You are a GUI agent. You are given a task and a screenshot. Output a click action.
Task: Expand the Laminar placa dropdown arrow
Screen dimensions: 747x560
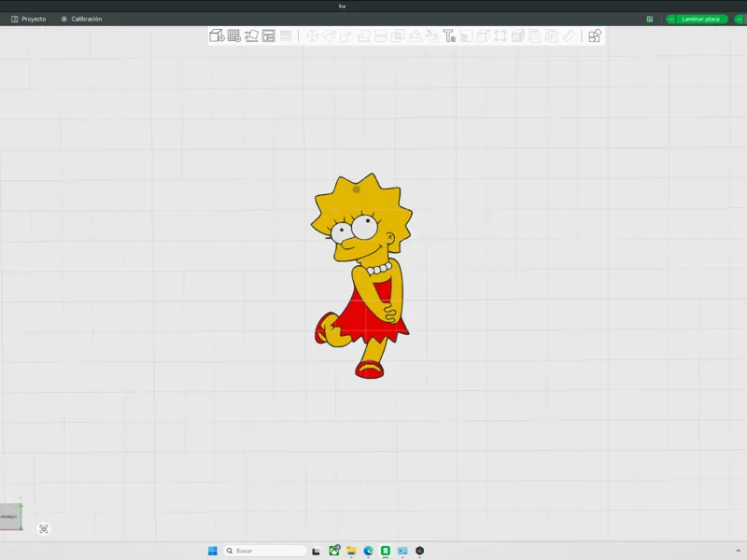pos(671,19)
